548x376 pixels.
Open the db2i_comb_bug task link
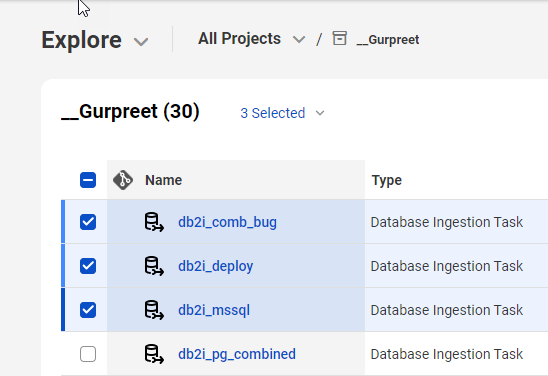(228, 222)
